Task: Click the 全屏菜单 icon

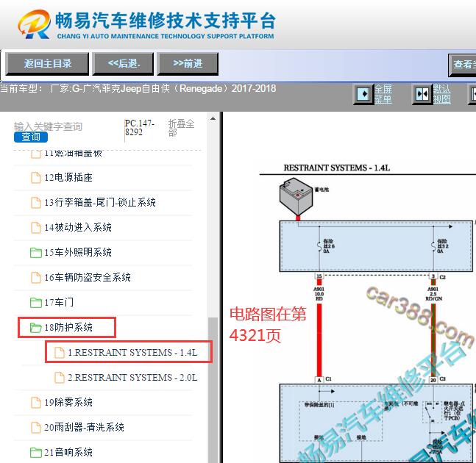Action: 363,93
